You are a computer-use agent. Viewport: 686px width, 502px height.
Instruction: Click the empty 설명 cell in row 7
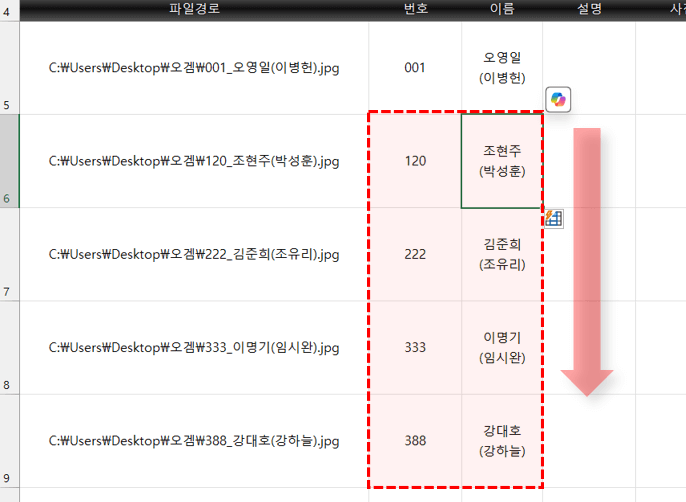click(x=589, y=254)
